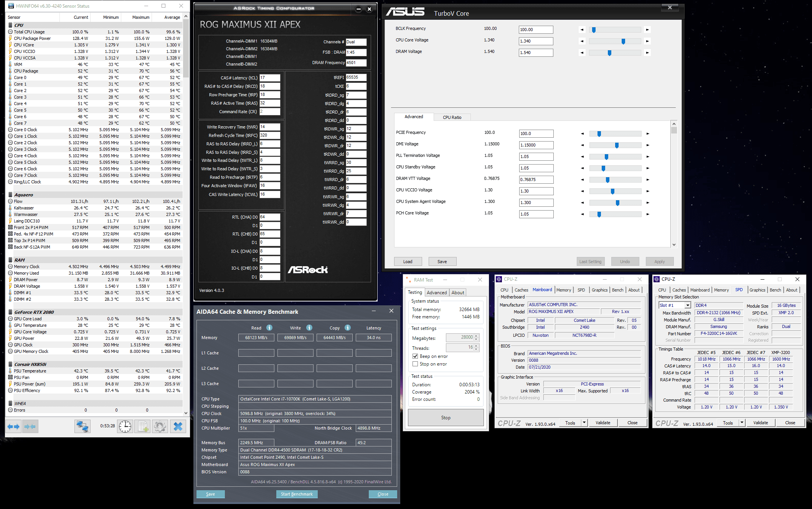Open Bench tab in CPU-Z SPD window

[x=775, y=290]
